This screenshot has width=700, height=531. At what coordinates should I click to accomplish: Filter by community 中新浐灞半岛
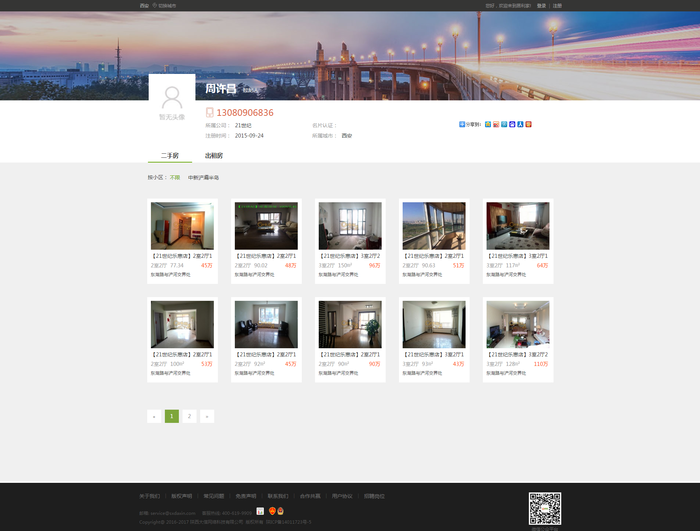click(203, 177)
